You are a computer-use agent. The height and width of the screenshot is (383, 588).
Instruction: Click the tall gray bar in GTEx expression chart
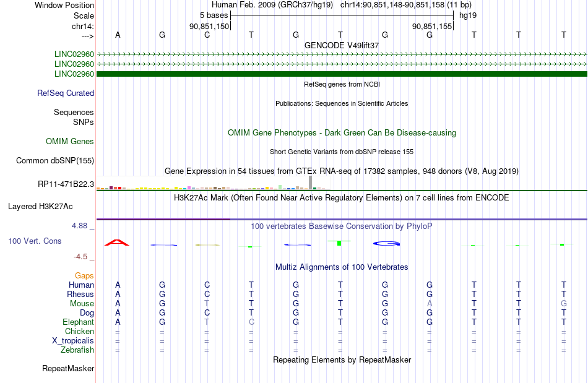311,183
